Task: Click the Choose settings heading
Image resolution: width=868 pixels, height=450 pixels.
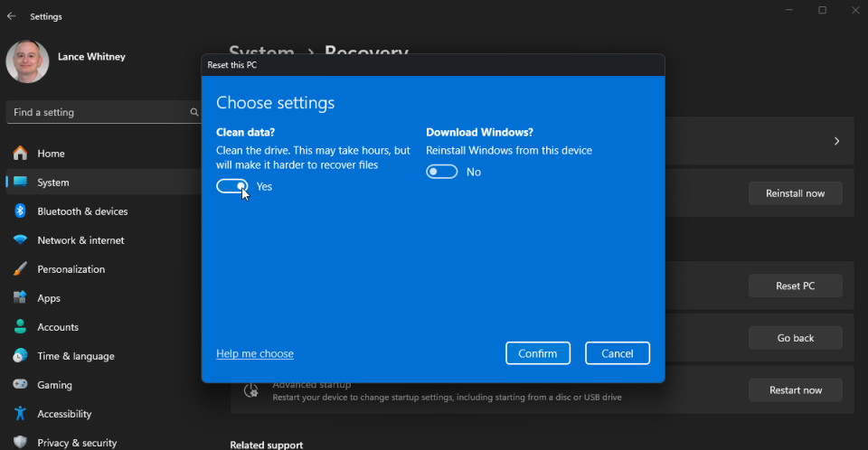Action: tap(275, 103)
